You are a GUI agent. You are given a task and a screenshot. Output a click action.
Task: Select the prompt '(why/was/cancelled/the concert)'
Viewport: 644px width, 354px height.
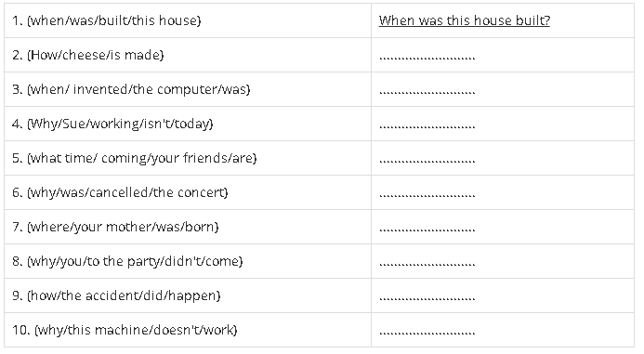(x=127, y=192)
